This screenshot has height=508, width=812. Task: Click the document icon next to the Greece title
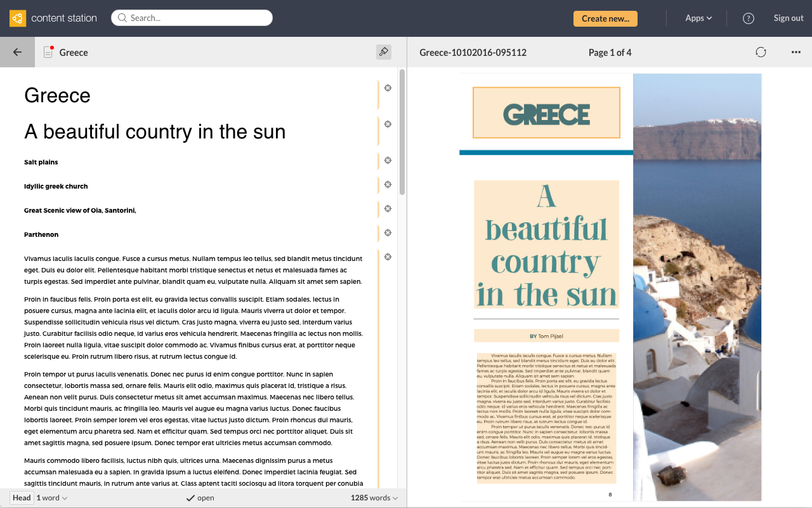coord(48,52)
